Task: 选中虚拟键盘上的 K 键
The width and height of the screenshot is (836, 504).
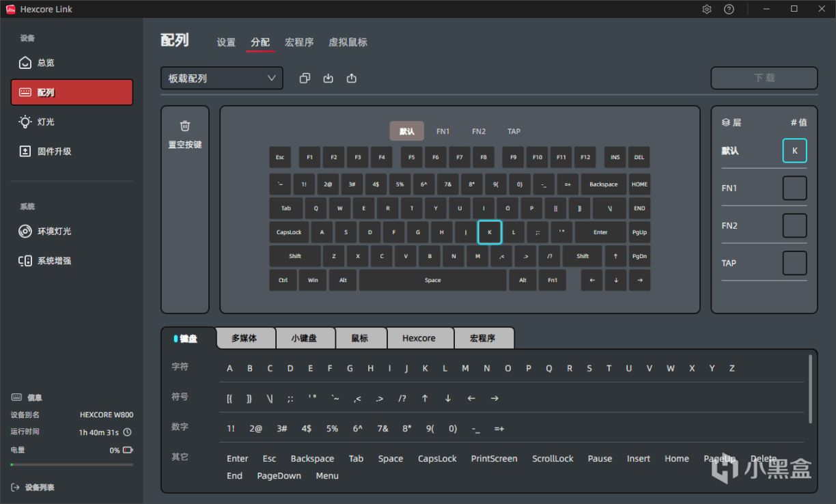Action: click(490, 232)
